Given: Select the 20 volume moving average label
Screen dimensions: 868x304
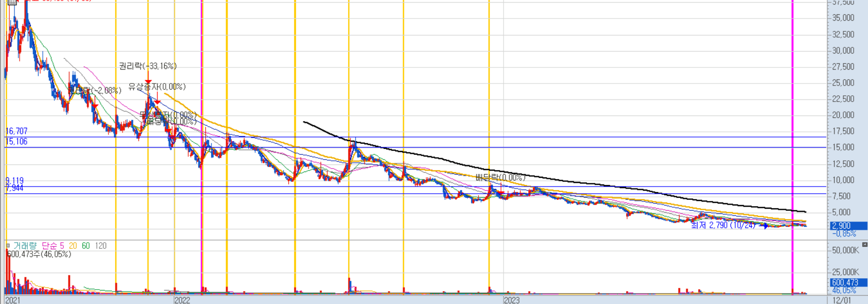Looking at the screenshot, I should tap(73, 246).
